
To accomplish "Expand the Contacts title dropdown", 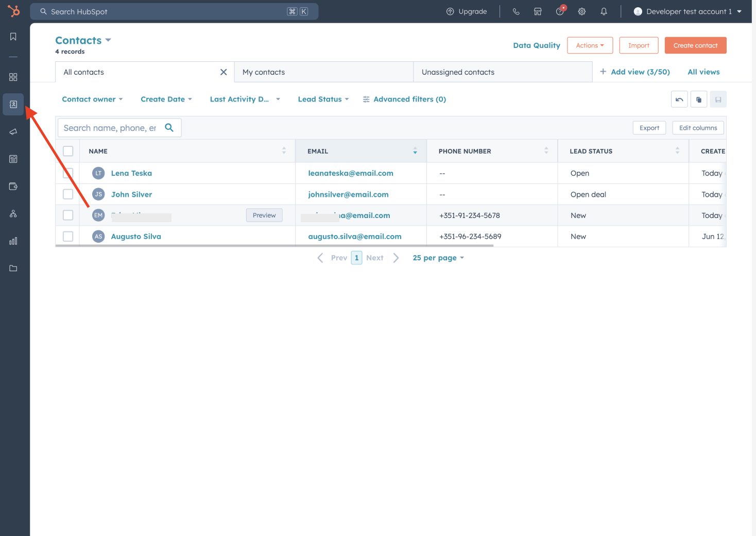I will pyautogui.click(x=83, y=40).
